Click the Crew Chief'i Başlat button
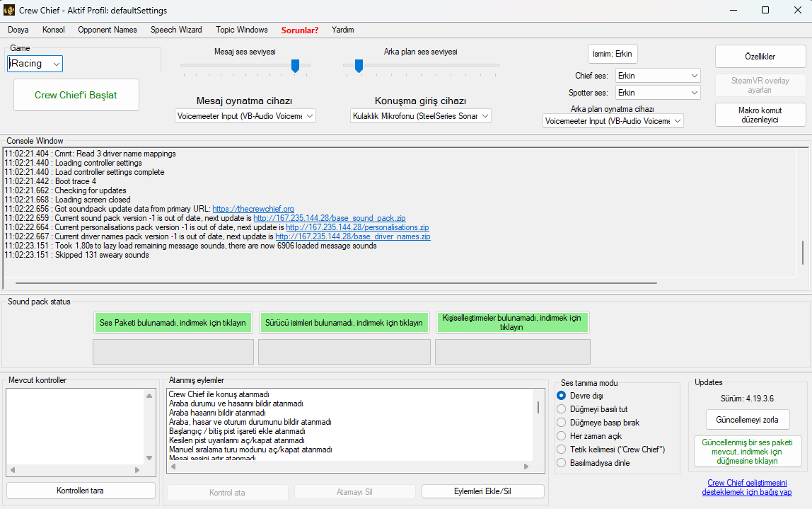 76,95
